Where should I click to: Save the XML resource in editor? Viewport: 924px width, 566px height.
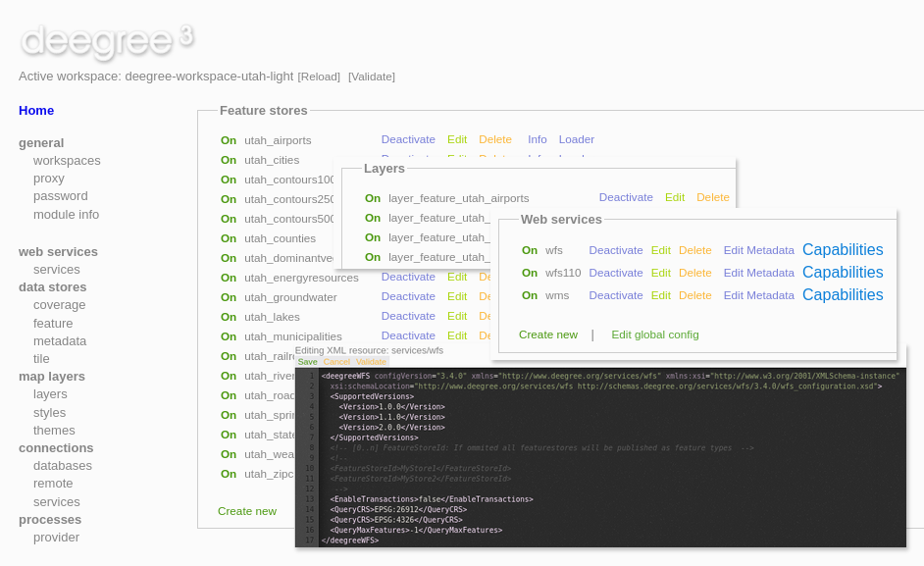point(308,362)
